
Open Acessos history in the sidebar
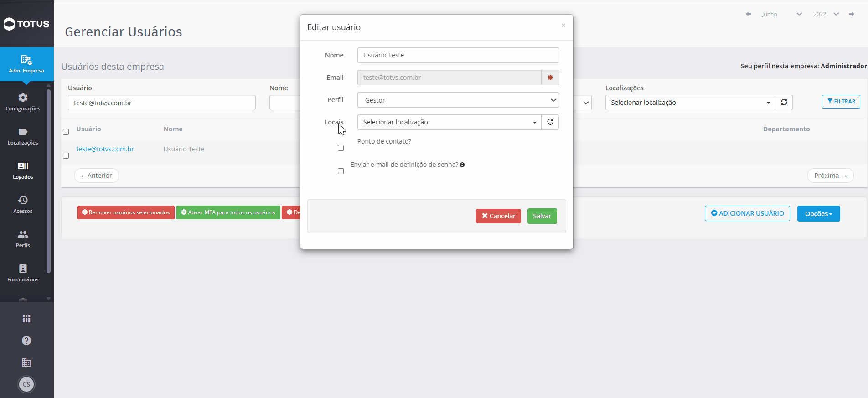click(23, 205)
